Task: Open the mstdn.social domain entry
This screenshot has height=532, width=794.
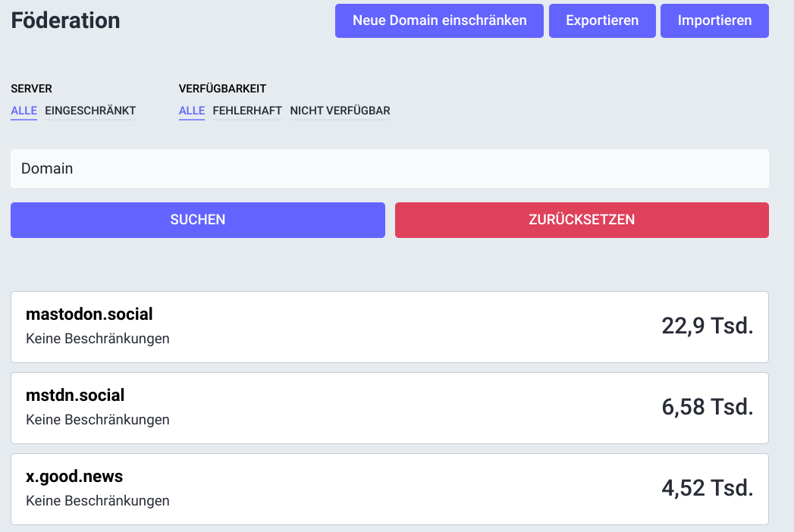Action: (x=75, y=395)
